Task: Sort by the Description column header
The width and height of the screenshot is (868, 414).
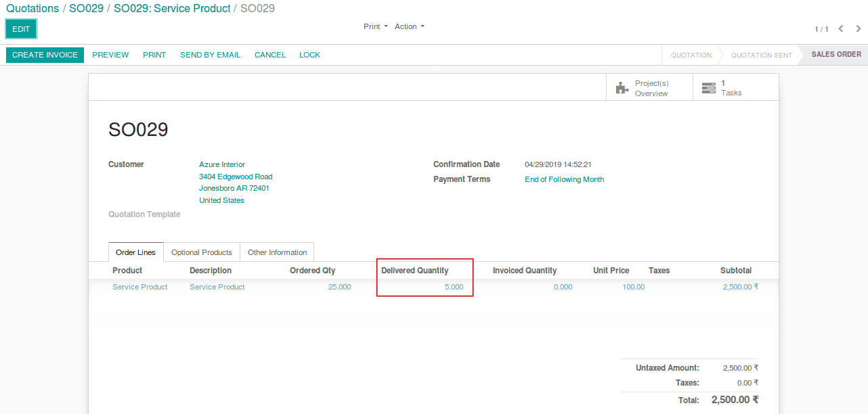Action: point(211,271)
